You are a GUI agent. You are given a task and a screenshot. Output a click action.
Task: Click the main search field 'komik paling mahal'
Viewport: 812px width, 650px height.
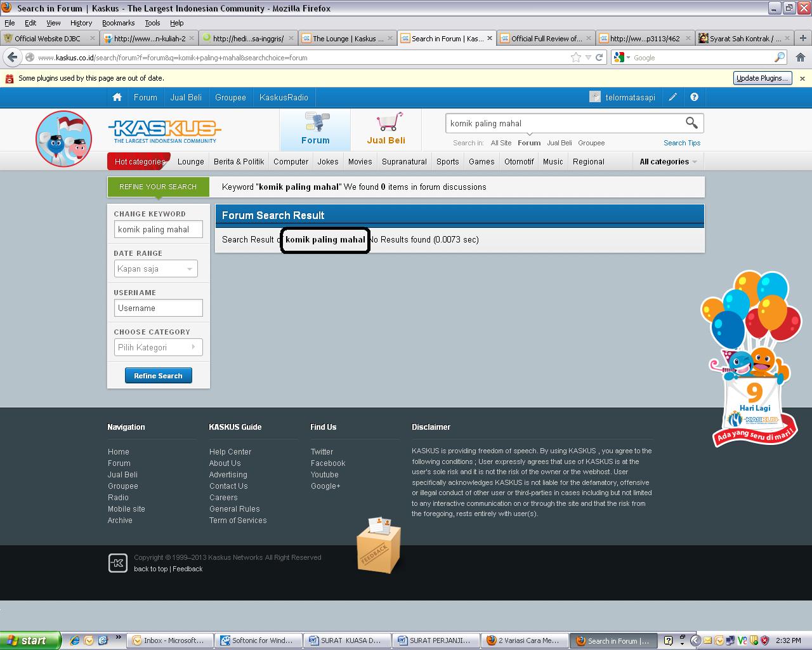(565, 123)
